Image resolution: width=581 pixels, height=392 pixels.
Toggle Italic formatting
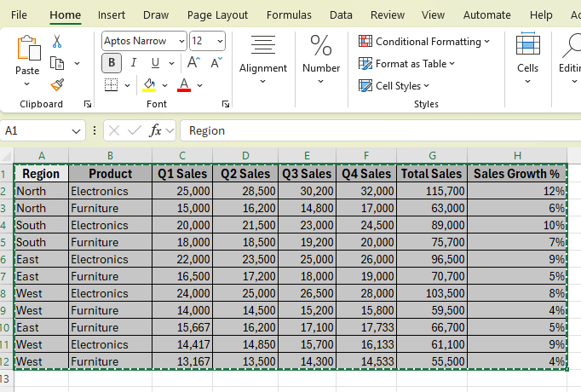(x=133, y=63)
